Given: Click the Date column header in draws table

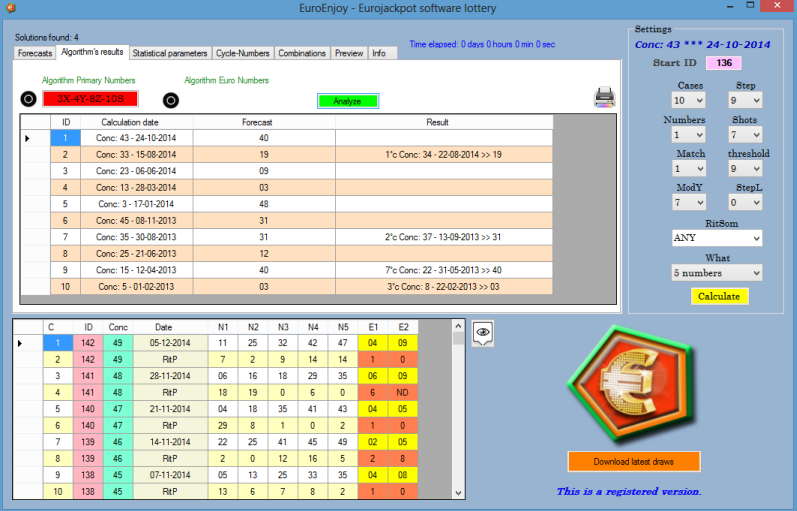Looking at the screenshot, I should pos(170,327).
